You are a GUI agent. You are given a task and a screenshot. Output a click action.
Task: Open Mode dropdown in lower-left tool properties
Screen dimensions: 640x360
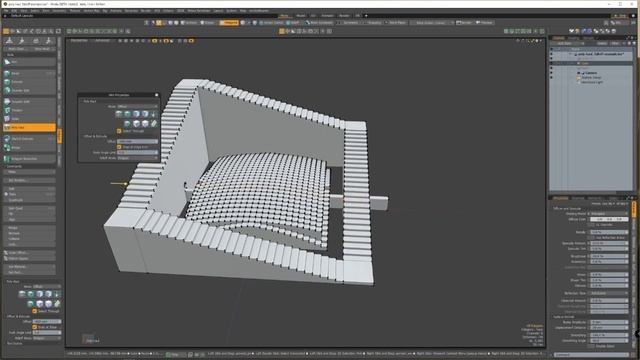pyautogui.click(x=47, y=287)
